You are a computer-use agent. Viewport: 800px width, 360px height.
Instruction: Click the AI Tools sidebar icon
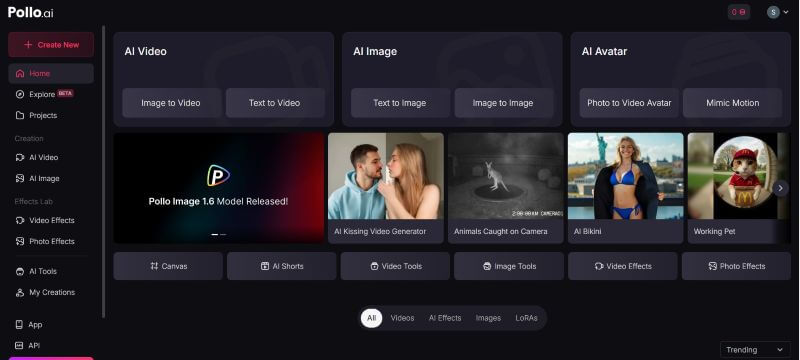pos(20,271)
